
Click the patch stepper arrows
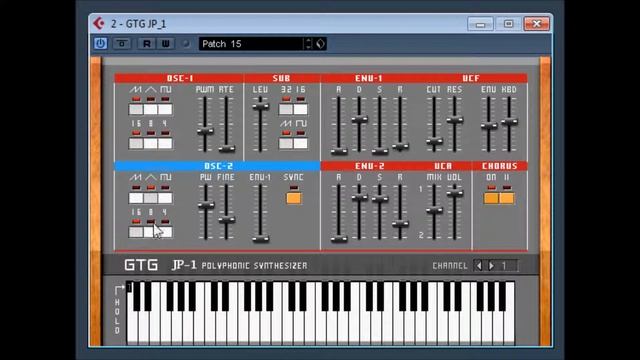click(309, 44)
